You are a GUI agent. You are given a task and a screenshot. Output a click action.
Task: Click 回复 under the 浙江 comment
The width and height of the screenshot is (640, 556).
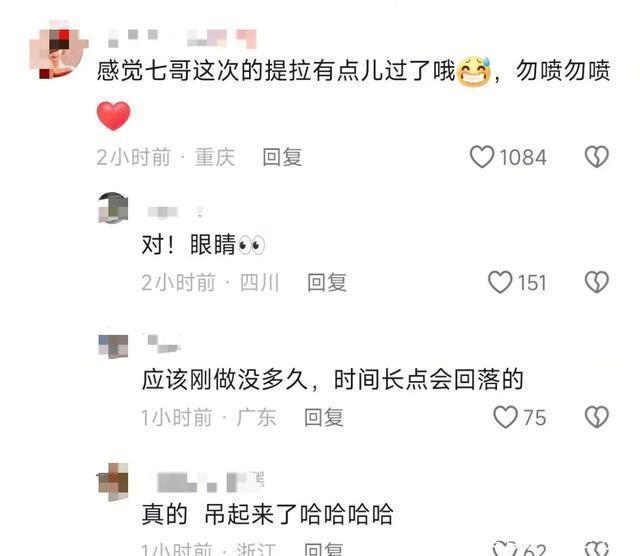click(324, 549)
